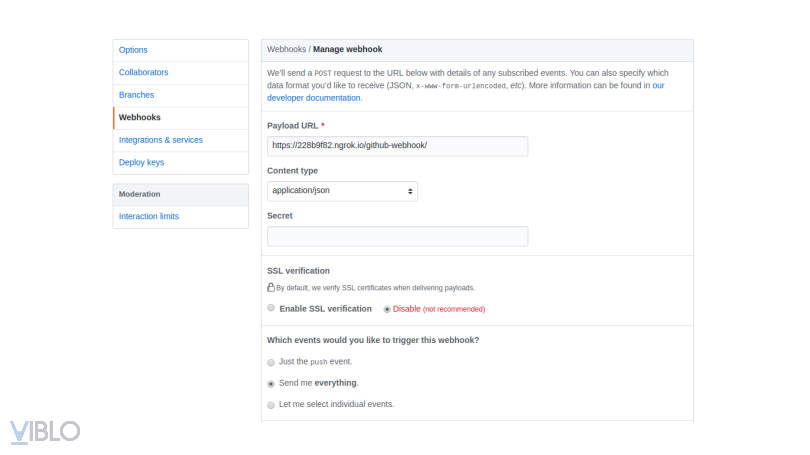Open Deploy keys settings page
The width and height of the screenshot is (810, 455).
click(141, 162)
